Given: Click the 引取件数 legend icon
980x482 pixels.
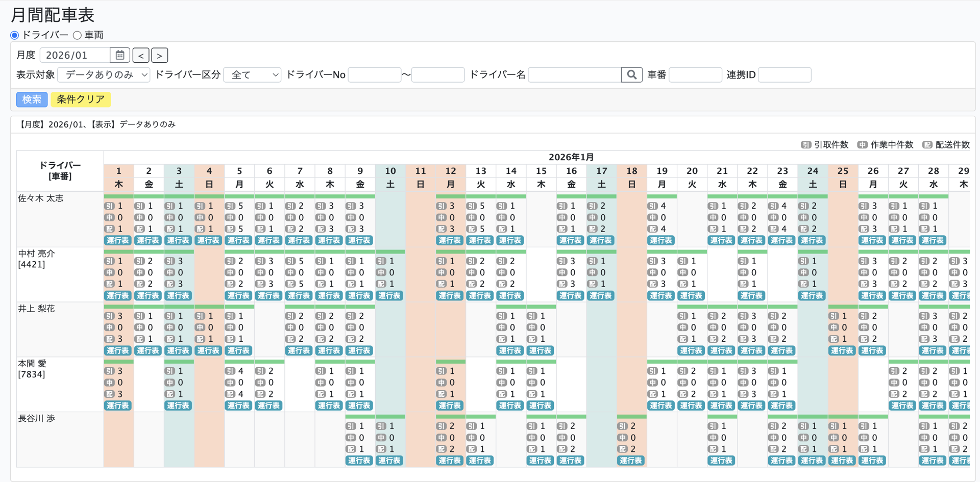Looking at the screenshot, I should tap(806, 145).
